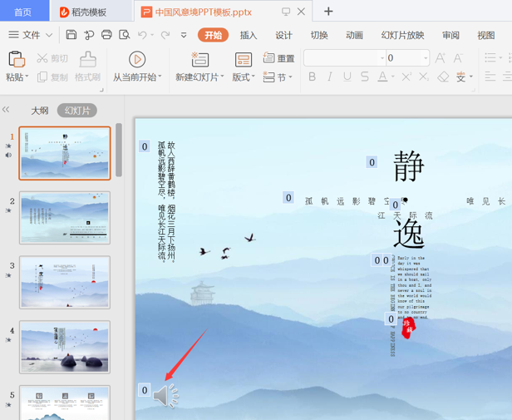Viewport: 512px width, 420px height.
Task: Toggle Strikethrough formatting
Action: [x=364, y=77]
